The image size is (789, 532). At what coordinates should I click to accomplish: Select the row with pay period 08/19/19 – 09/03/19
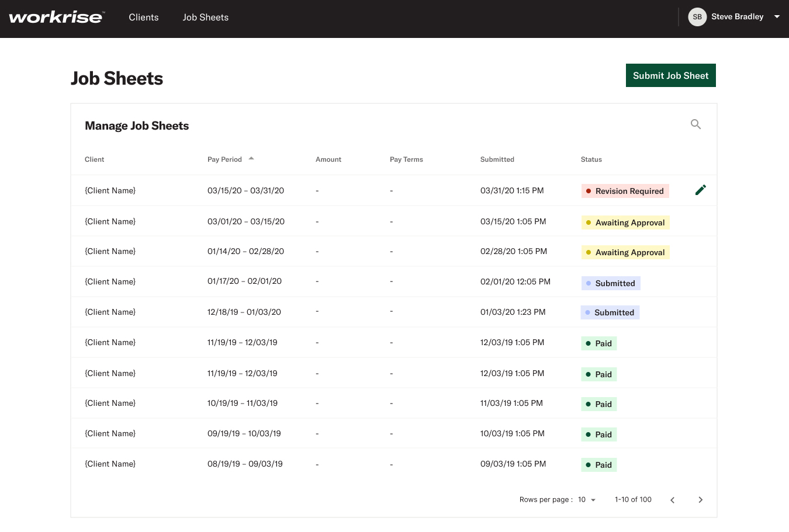pyautogui.click(x=394, y=464)
